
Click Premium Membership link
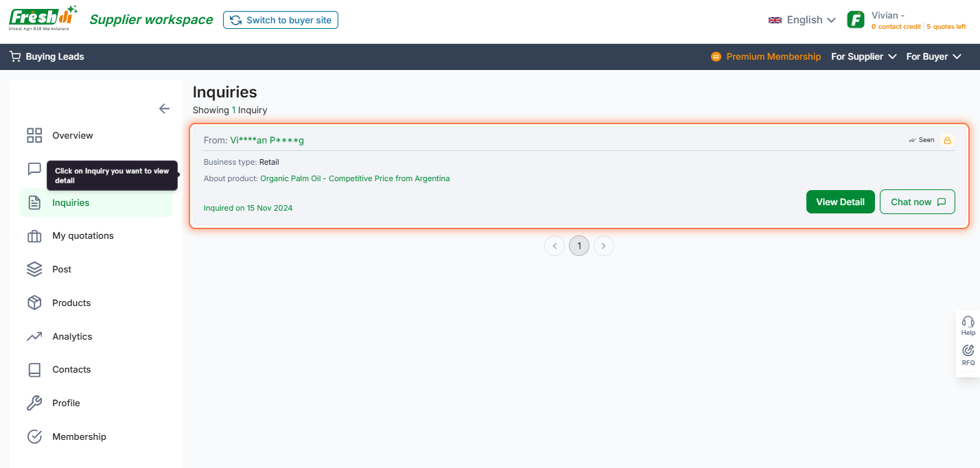(x=773, y=57)
